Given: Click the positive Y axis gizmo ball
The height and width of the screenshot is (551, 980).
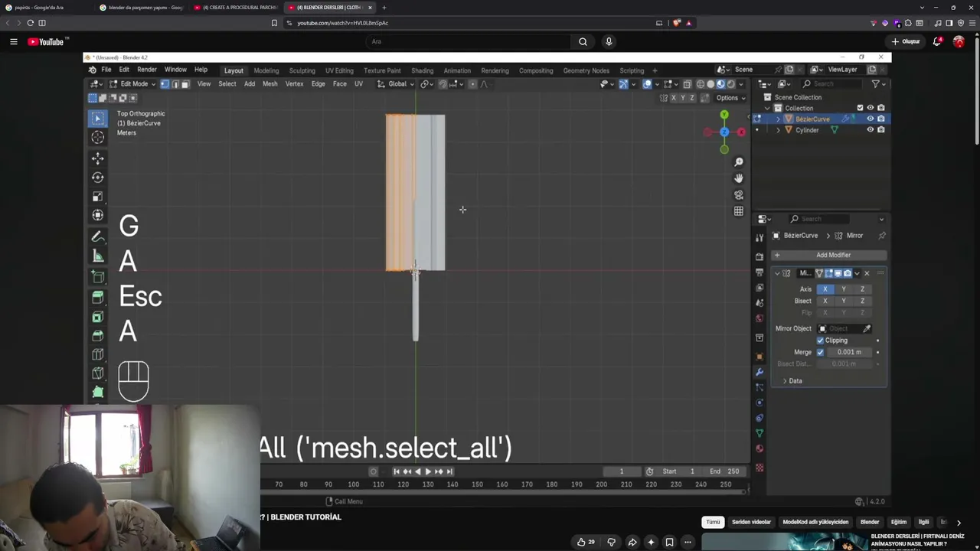Looking at the screenshot, I should coord(724,115).
